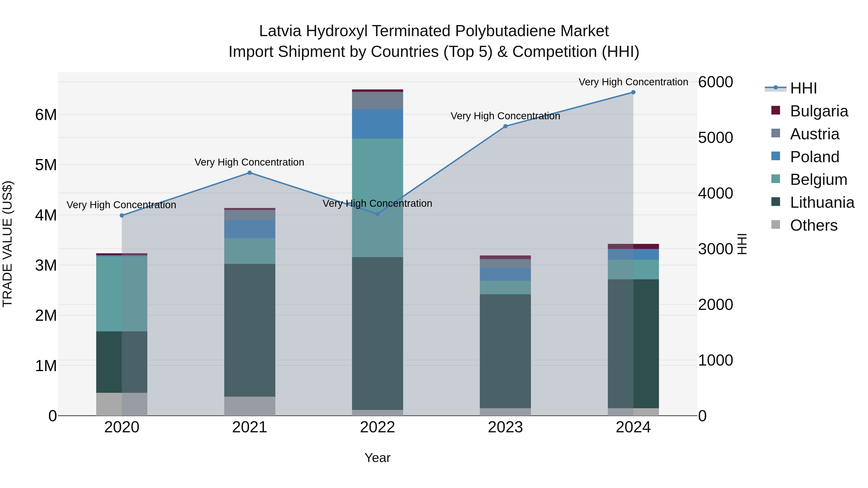Click the 2021 x-axis label

250,427
